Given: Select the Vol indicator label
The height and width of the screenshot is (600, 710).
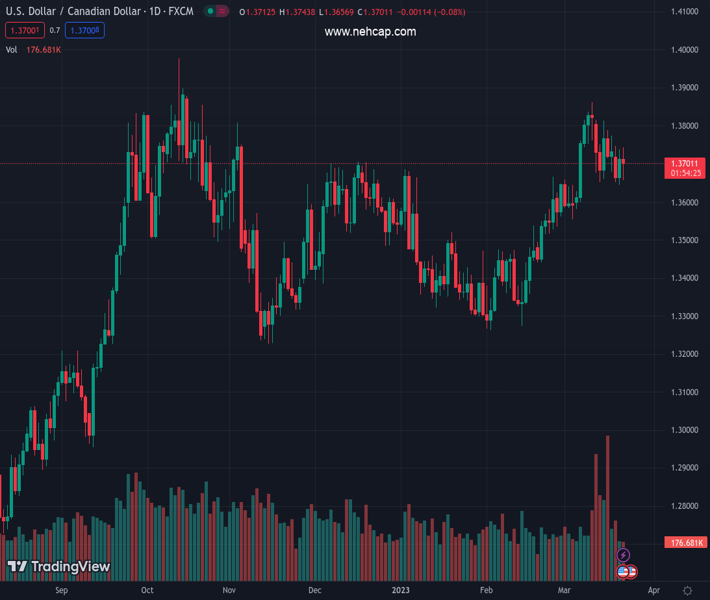Looking at the screenshot, I should (x=11, y=50).
